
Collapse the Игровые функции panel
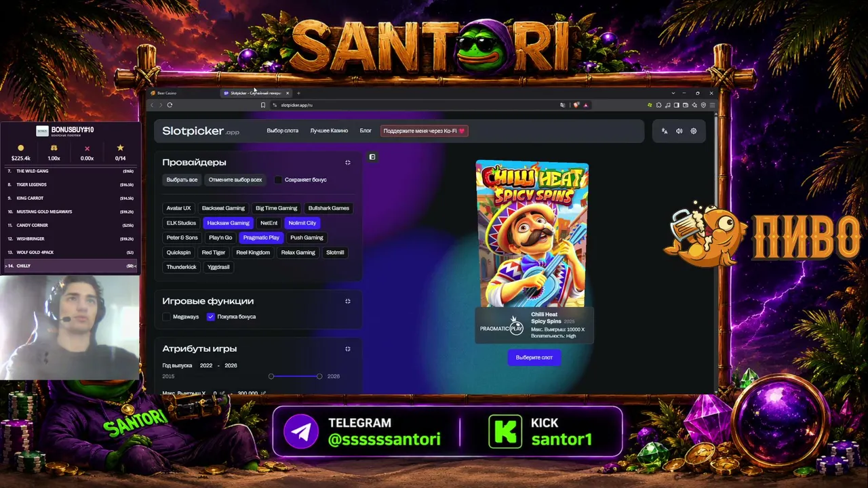[x=348, y=302]
